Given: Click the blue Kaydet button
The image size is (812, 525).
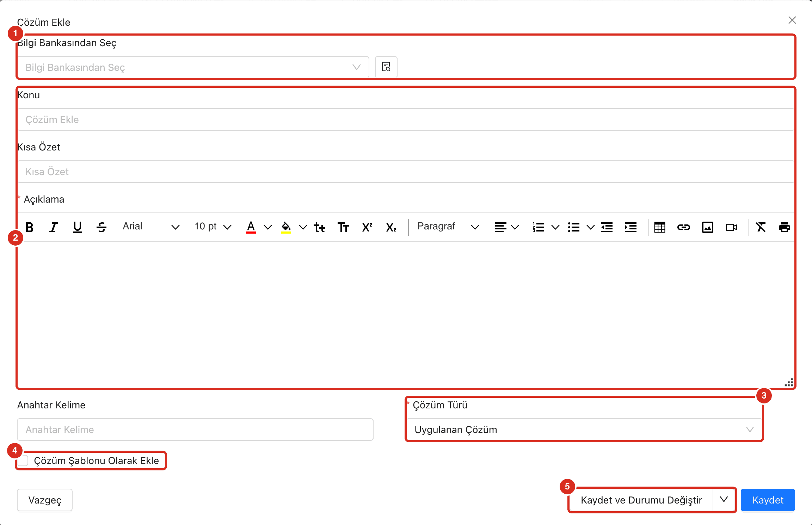Looking at the screenshot, I should pos(768,500).
